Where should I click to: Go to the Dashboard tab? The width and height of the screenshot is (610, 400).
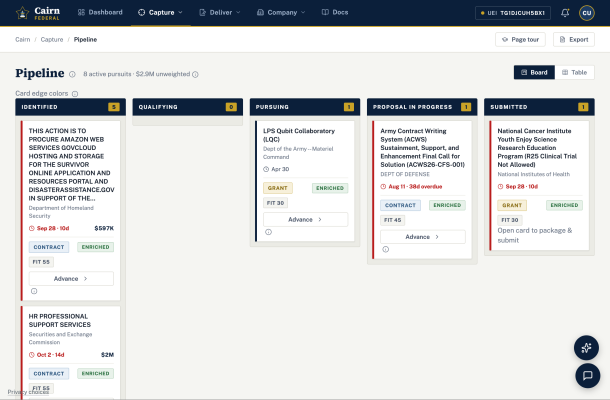[100, 12]
